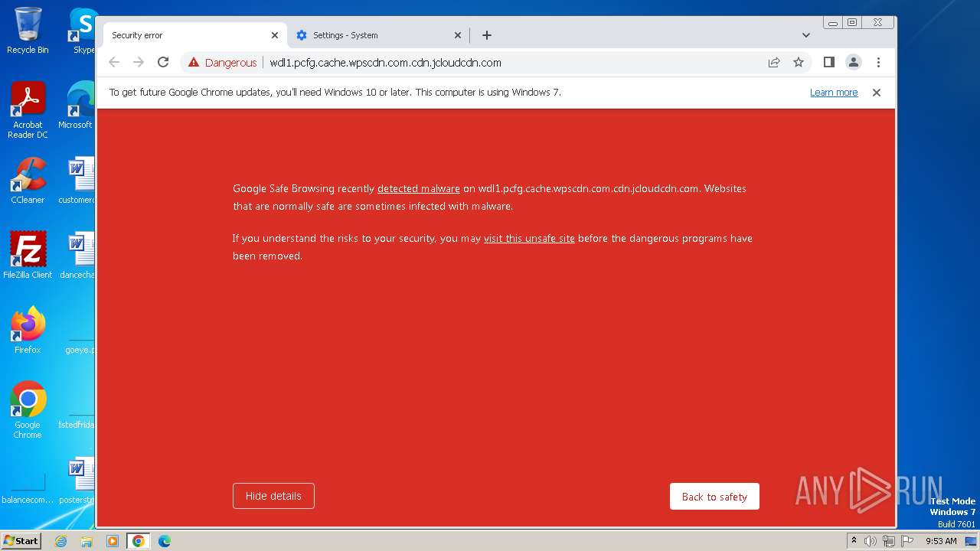
Task: Open the Google Chrome desktop shortcut
Action: [x=28, y=410]
